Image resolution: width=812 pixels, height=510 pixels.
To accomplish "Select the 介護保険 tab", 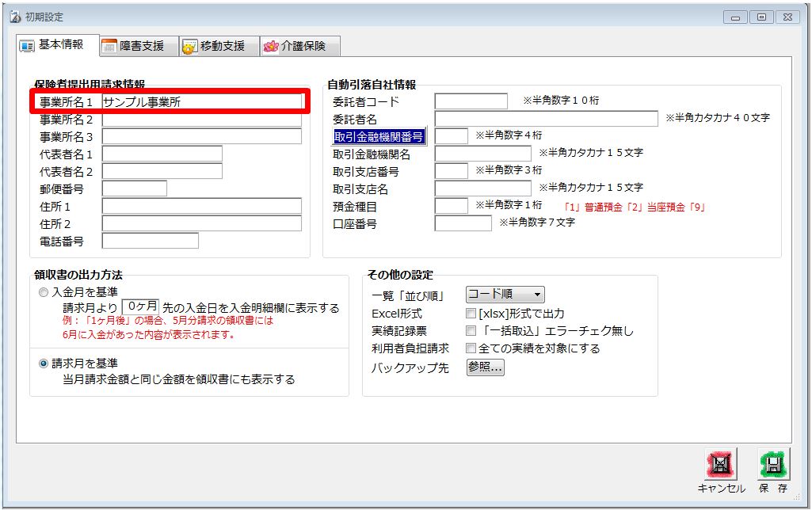I will [295, 46].
